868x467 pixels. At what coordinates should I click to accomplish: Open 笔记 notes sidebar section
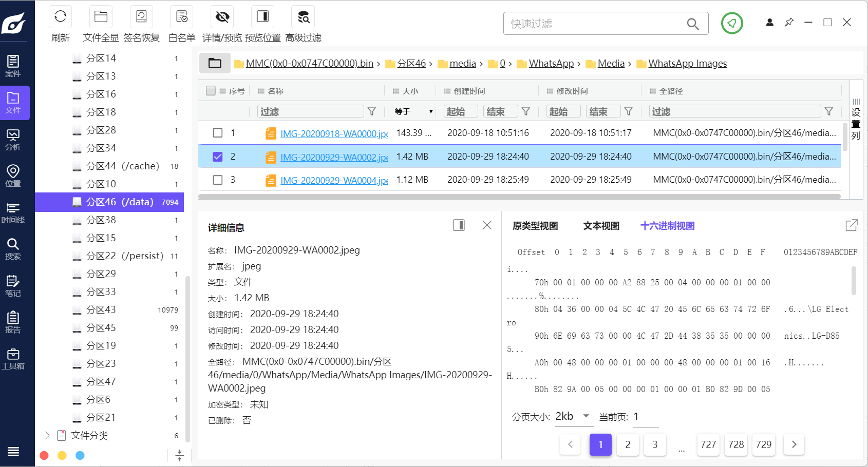(13, 286)
